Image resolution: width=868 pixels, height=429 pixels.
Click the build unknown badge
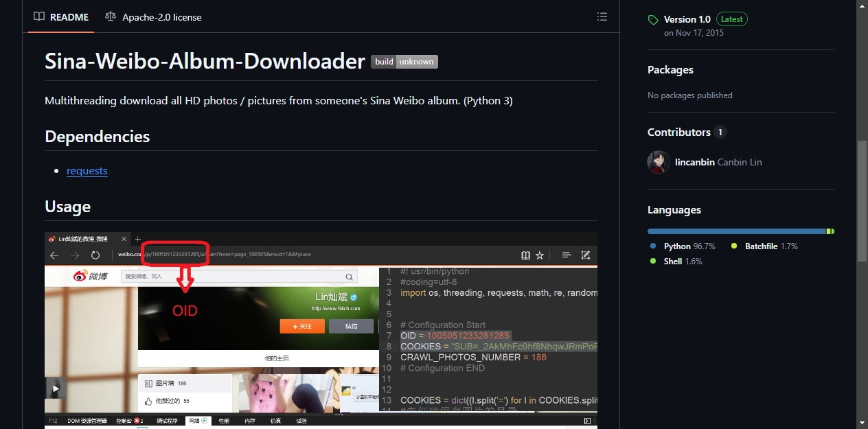click(x=404, y=62)
